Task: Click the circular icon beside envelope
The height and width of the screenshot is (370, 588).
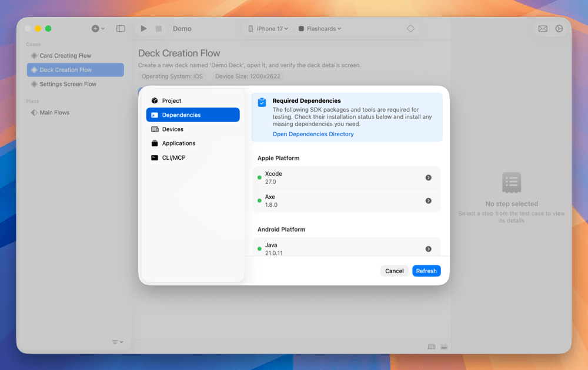Action: click(x=559, y=28)
